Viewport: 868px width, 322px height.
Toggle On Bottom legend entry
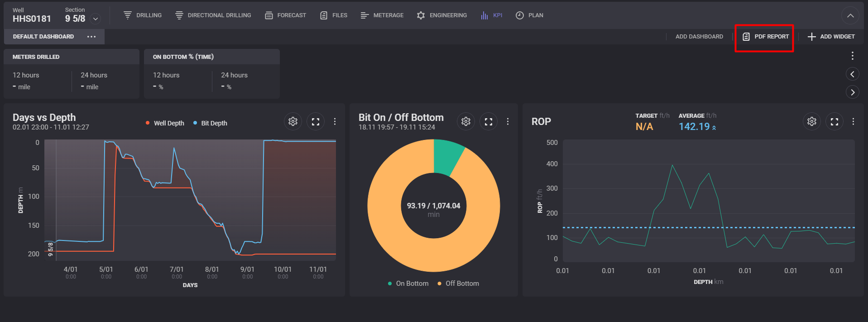pos(408,284)
